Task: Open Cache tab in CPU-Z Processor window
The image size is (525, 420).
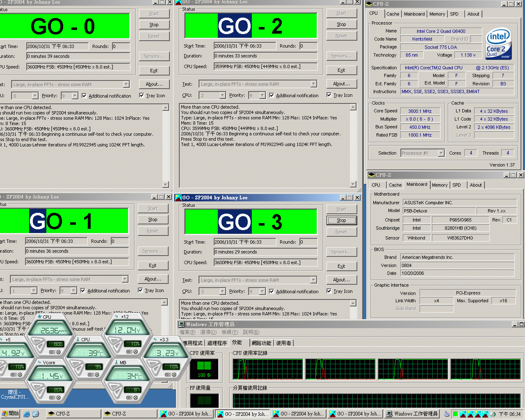Action: [393, 14]
